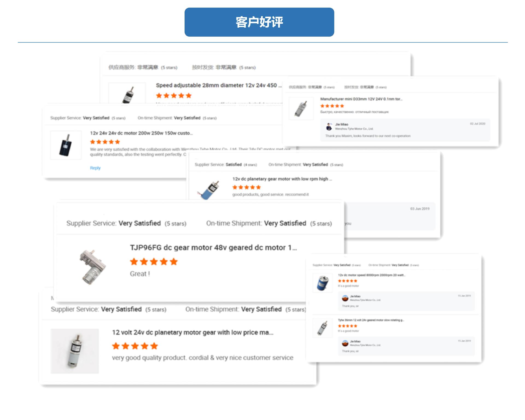This screenshot has height=420, width=525.
Task: Click the 客户好评 blue header banner
Action: pos(259,22)
